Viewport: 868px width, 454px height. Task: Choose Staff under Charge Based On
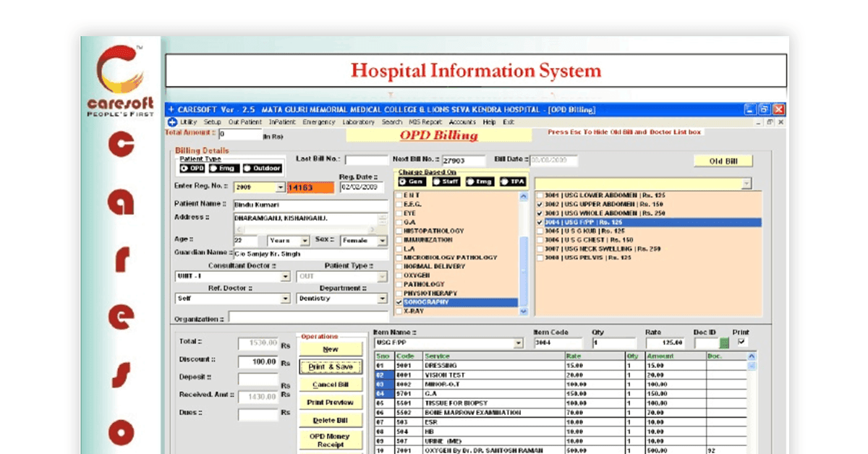tap(446, 181)
